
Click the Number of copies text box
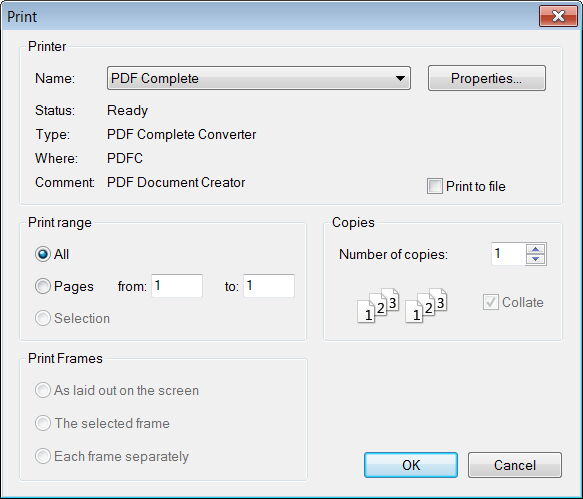508,254
